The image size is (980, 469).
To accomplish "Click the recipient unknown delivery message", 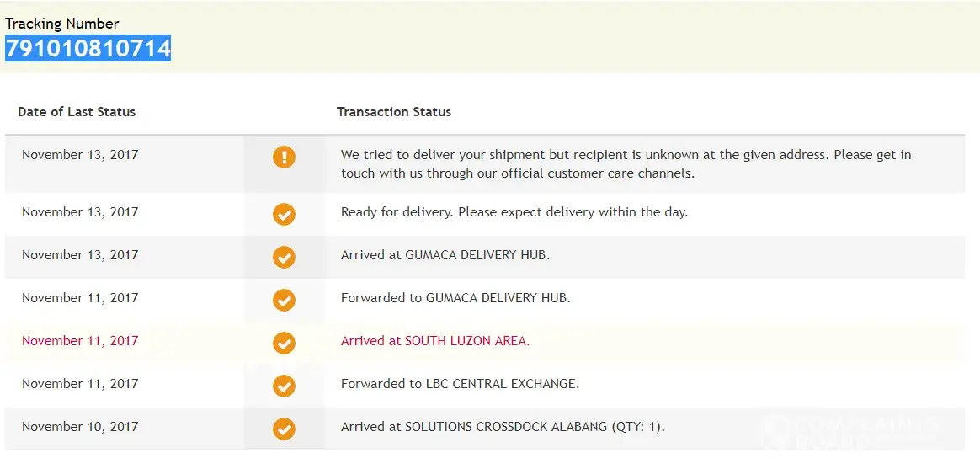I will (626, 163).
